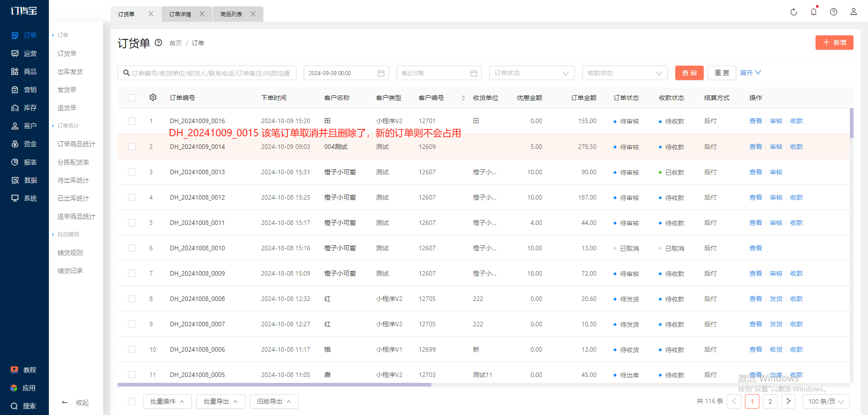Open the 搜索 search icon in sidebar

pyautogui.click(x=14, y=406)
